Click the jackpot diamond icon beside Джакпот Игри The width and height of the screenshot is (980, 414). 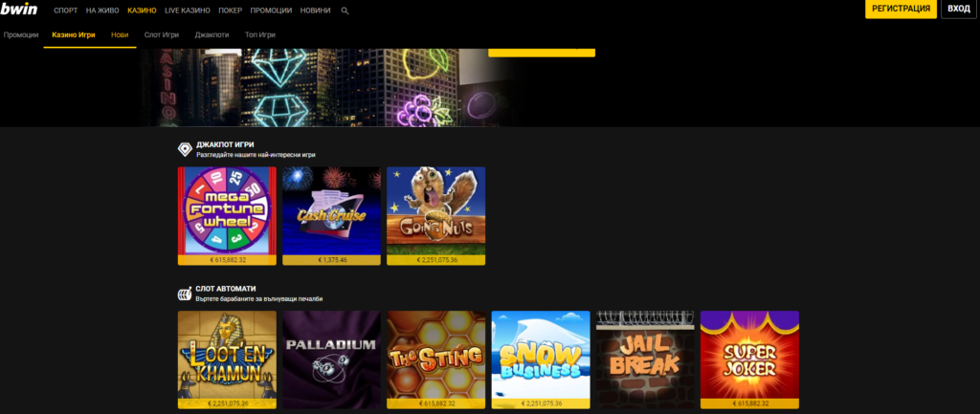point(185,149)
